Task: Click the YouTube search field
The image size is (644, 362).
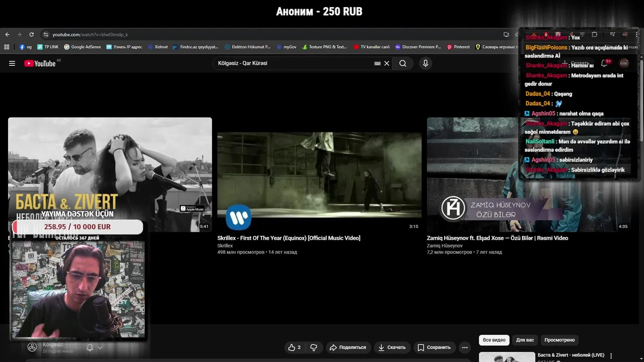Action: (294, 63)
